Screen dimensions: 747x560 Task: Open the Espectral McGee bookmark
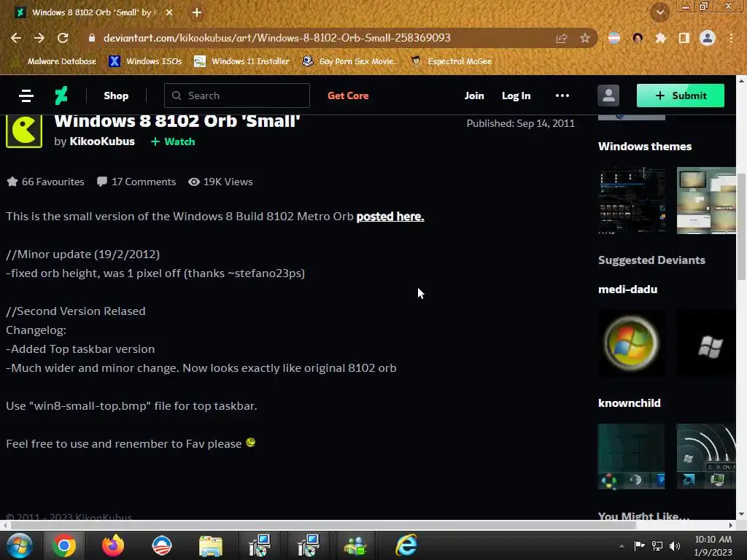[451, 61]
